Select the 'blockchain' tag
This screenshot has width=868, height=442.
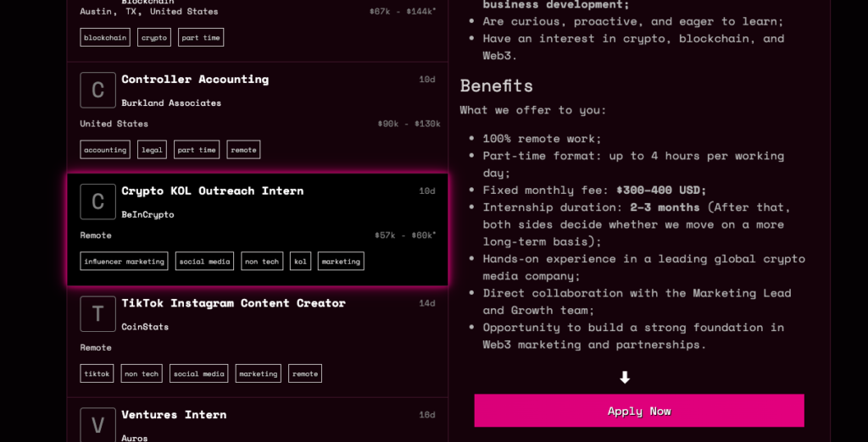(105, 37)
